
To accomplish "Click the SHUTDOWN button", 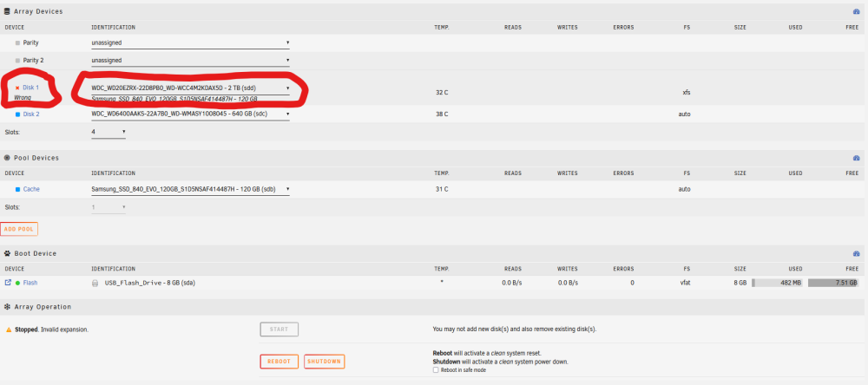I will [325, 362].
